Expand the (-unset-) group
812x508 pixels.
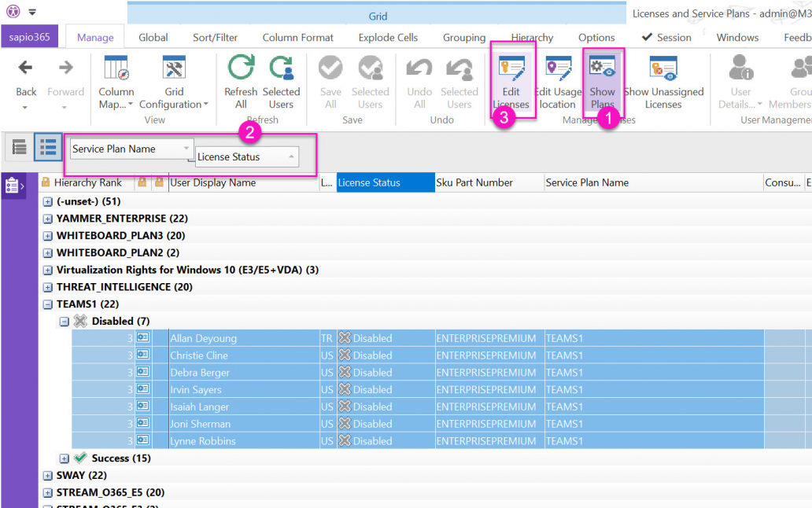[x=48, y=202]
